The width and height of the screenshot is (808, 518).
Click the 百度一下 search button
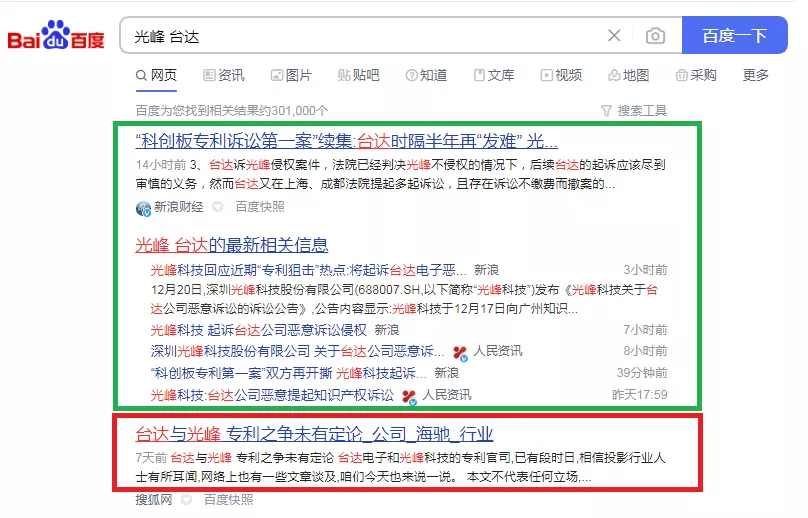[734, 35]
